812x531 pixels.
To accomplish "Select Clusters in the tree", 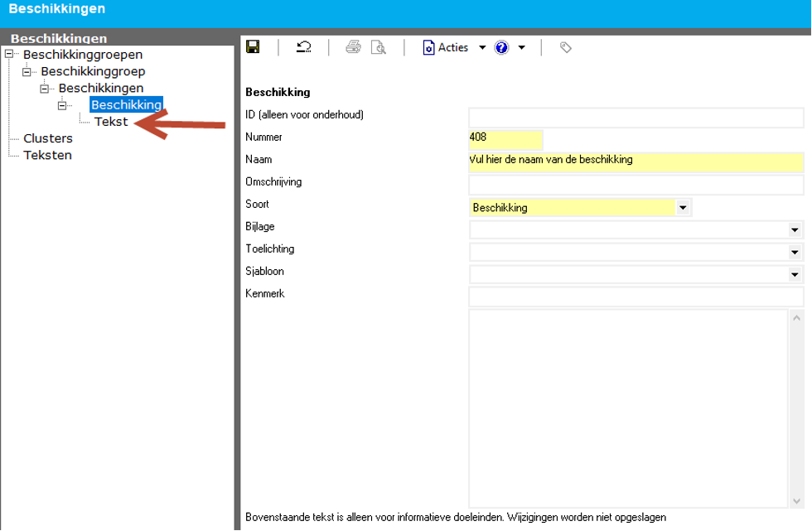I will tap(48, 138).
